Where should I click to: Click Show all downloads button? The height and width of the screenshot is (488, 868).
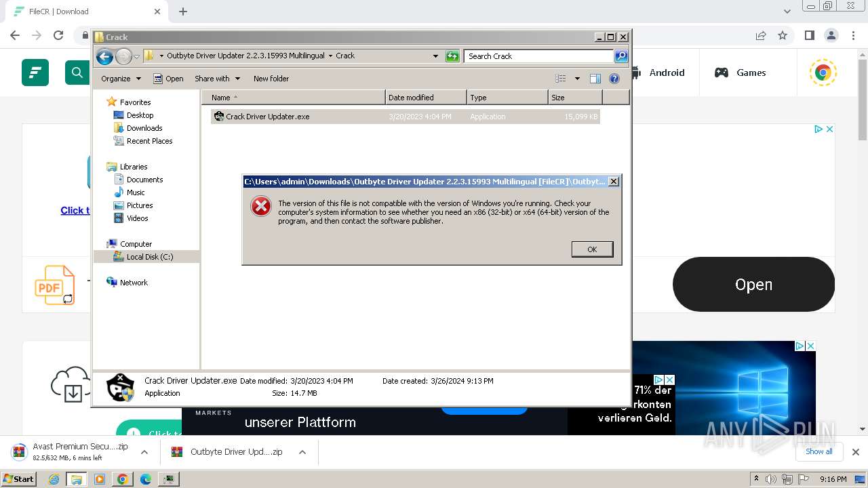(818, 451)
